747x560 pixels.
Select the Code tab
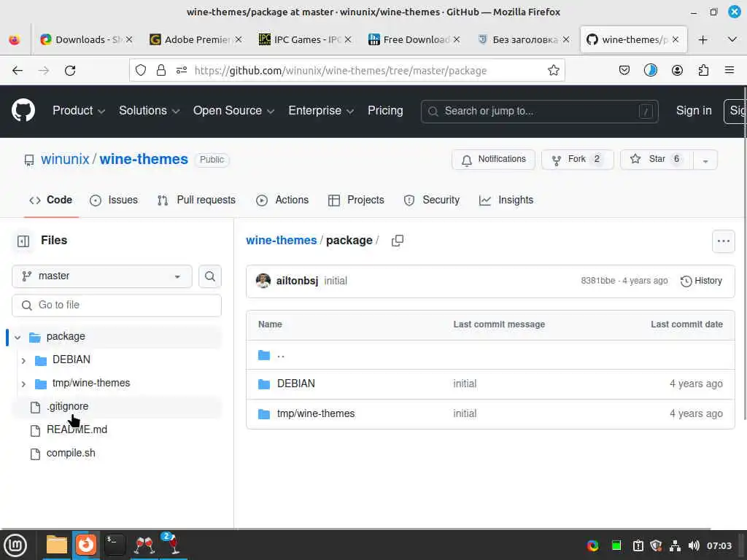click(x=51, y=200)
